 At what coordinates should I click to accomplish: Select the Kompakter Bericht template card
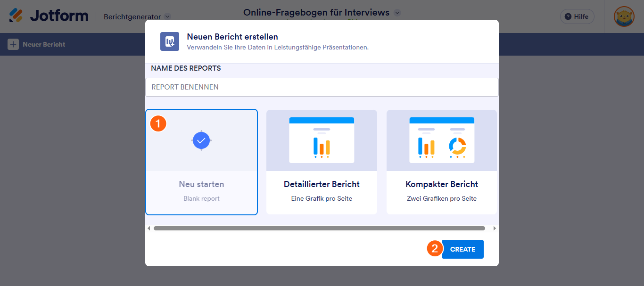click(x=442, y=162)
